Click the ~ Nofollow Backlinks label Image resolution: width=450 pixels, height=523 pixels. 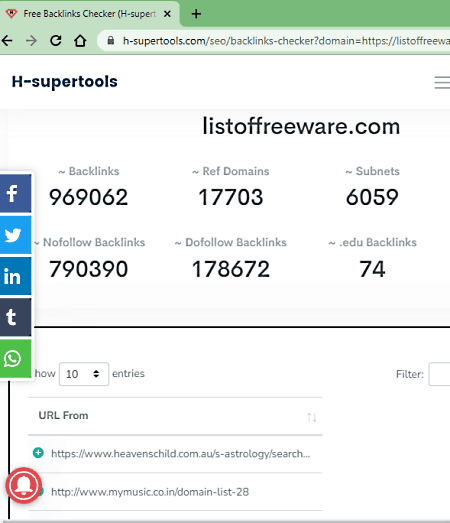click(x=90, y=242)
